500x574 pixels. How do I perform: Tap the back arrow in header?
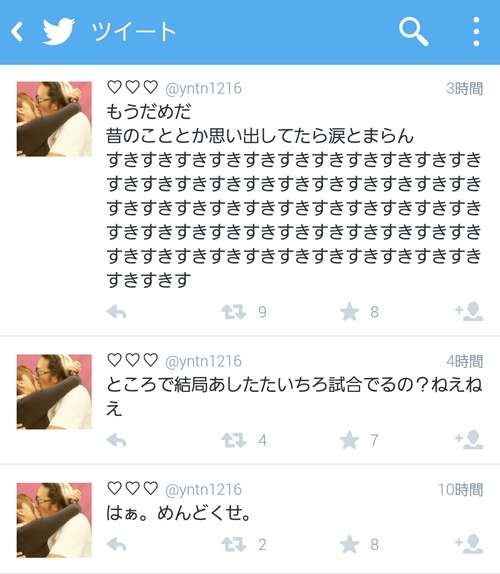click(x=17, y=31)
